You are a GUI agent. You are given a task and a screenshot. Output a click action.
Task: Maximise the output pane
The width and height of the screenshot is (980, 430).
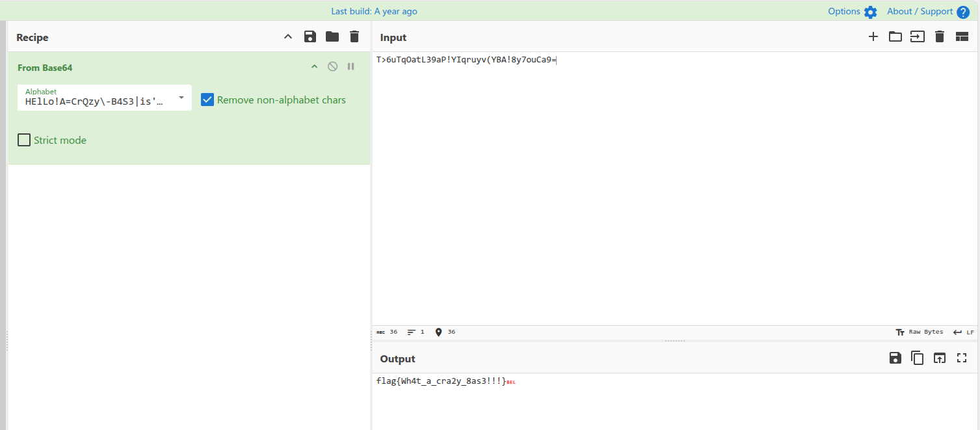click(x=962, y=358)
